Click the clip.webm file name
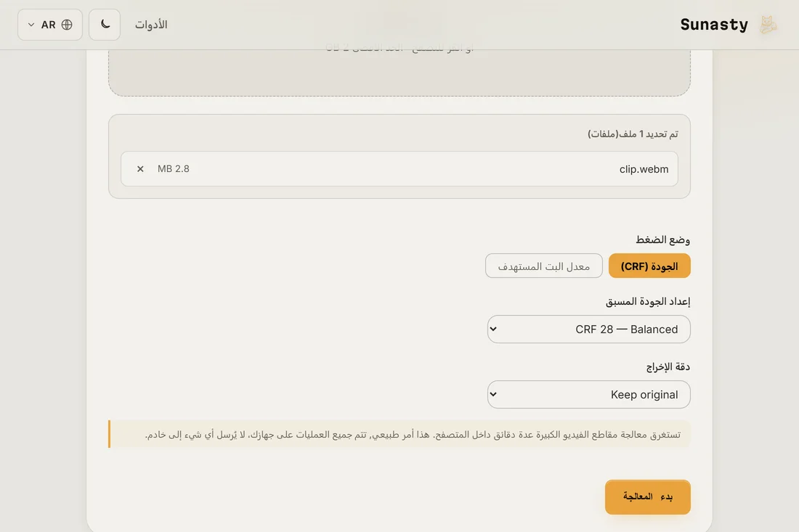 click(644, 169)
